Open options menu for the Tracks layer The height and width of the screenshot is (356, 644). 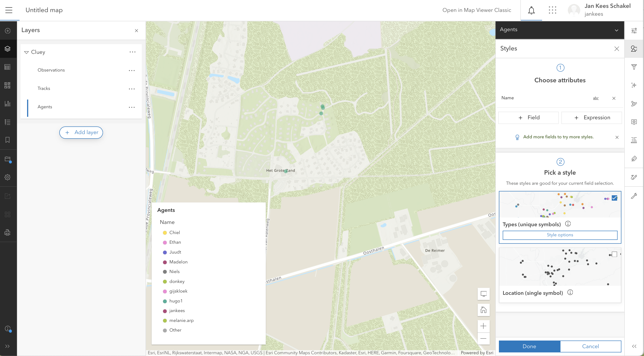point(132,89)
